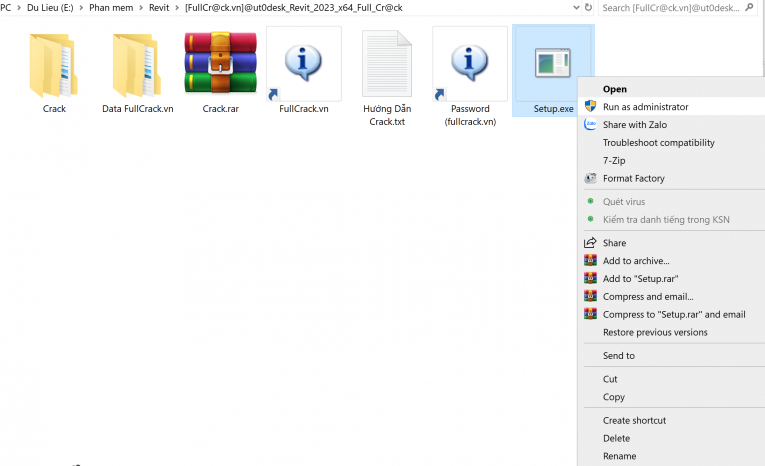The width and height of the screenshot is (765, 466).
Task: Choose Run as administrator
Action: [671, 107]
